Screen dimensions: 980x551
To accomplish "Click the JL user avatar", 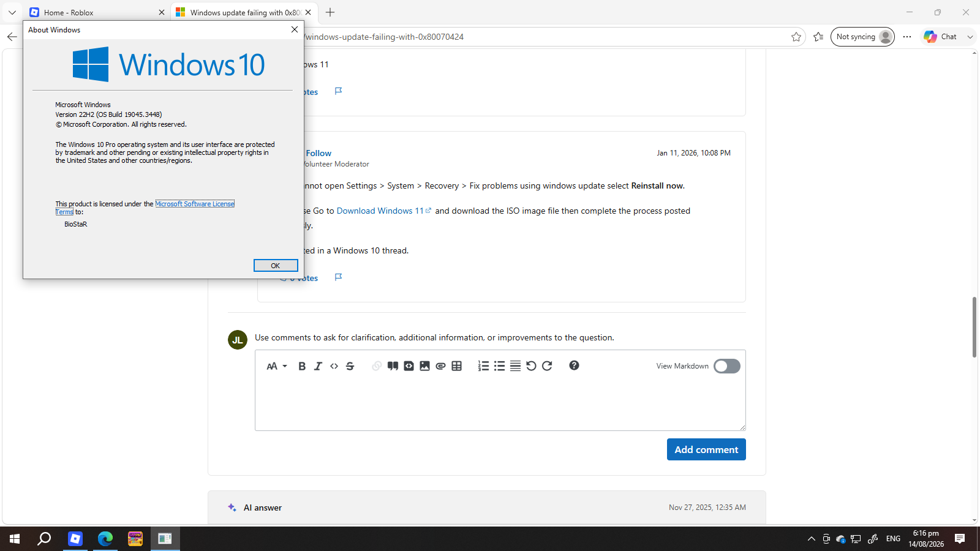I will coord(238,340).
